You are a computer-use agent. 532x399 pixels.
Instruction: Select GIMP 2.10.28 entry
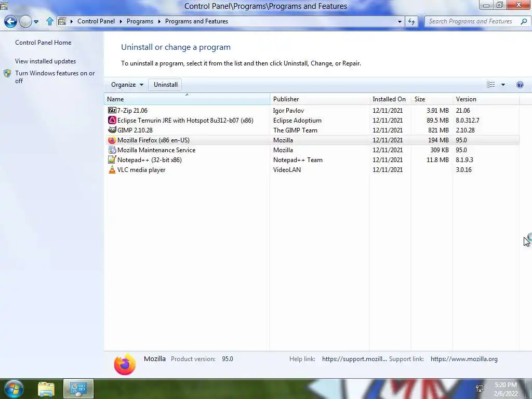[312, 130]
